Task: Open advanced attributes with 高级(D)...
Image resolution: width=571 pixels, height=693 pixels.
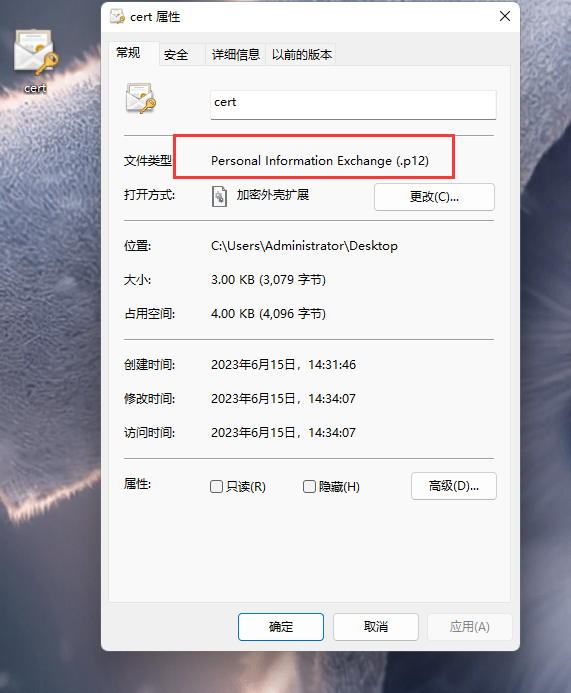Action: click(x=453, y=486)
